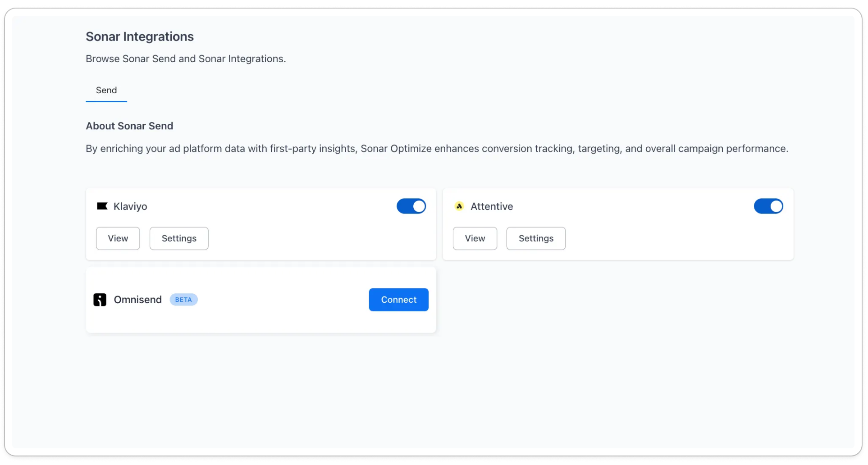The image size is (868, 465).
Task: Click the Omnisend black logo icon
Action: 100,300
